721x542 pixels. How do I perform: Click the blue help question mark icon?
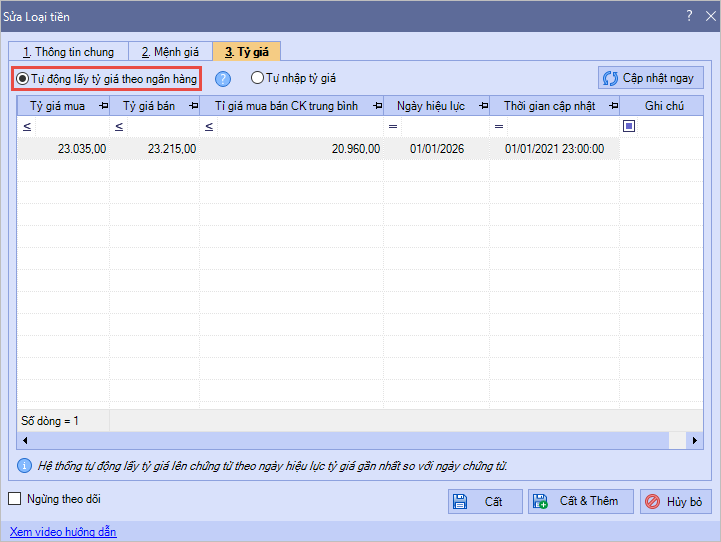[x=223, y=79]
